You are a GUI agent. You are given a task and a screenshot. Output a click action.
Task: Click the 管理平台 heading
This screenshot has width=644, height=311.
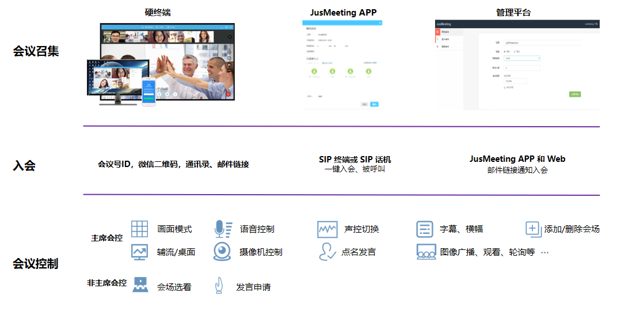[x=513, y=12]
